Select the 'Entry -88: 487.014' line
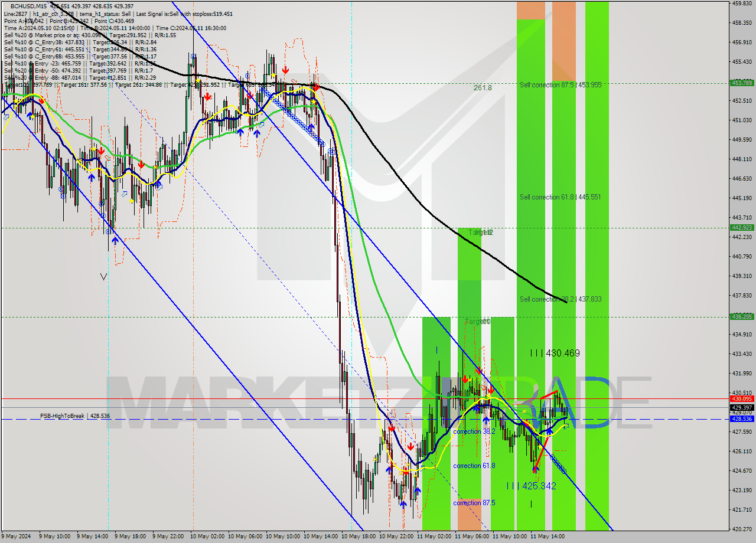The image size is (756, 543). (x=80, y=77)
